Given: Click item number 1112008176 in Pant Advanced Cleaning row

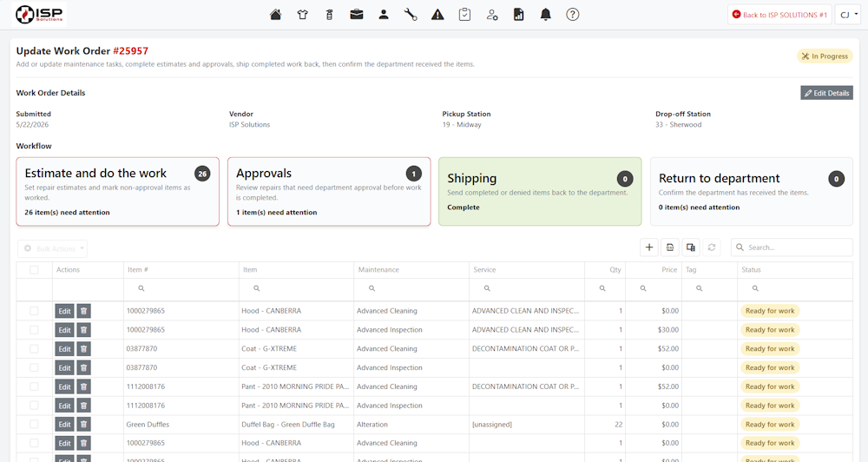Looking at the screenshot, I should tap(146, 386).
